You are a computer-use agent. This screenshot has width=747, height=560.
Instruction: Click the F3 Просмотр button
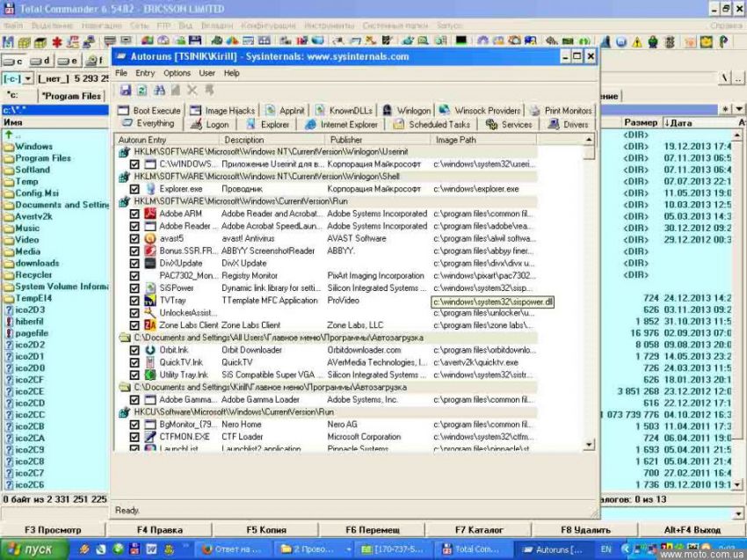pyautogui.click(x=53, y=529)
